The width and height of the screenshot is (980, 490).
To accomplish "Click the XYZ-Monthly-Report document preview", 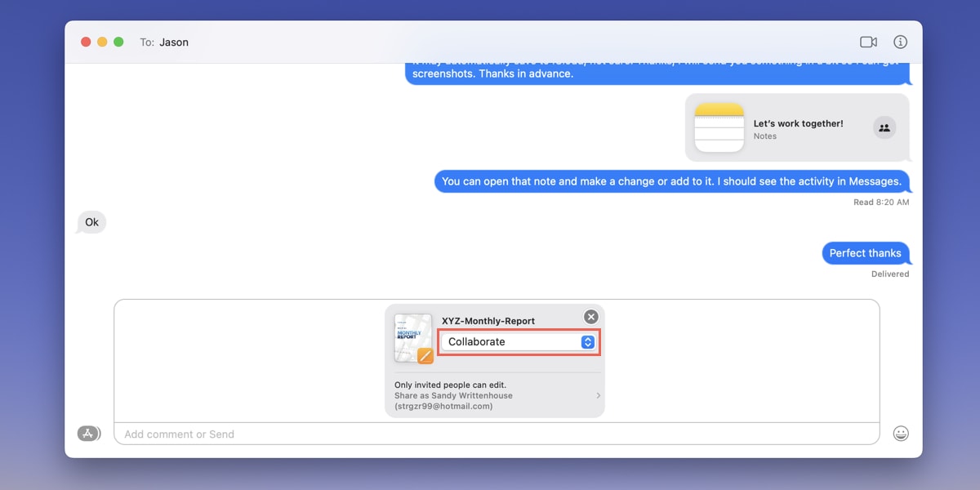I will click(412, 337).
